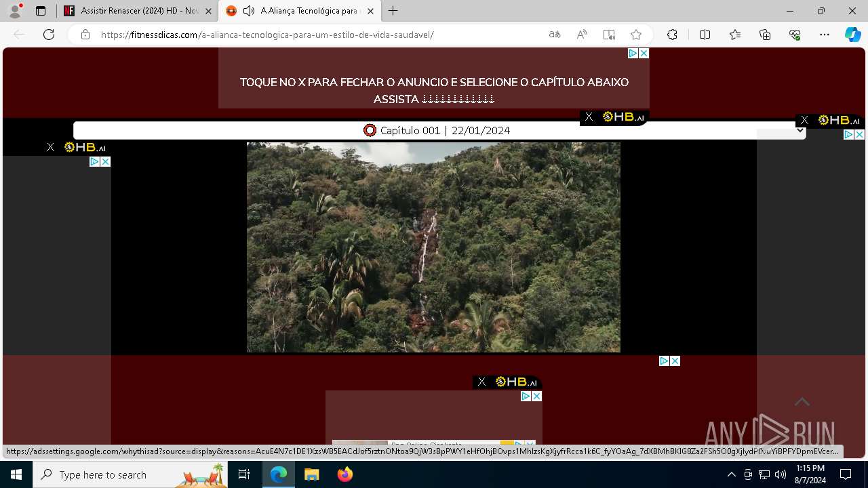Open network status in the tray
The height and width of the screenshot is (488, 868).
click(764, 474)
